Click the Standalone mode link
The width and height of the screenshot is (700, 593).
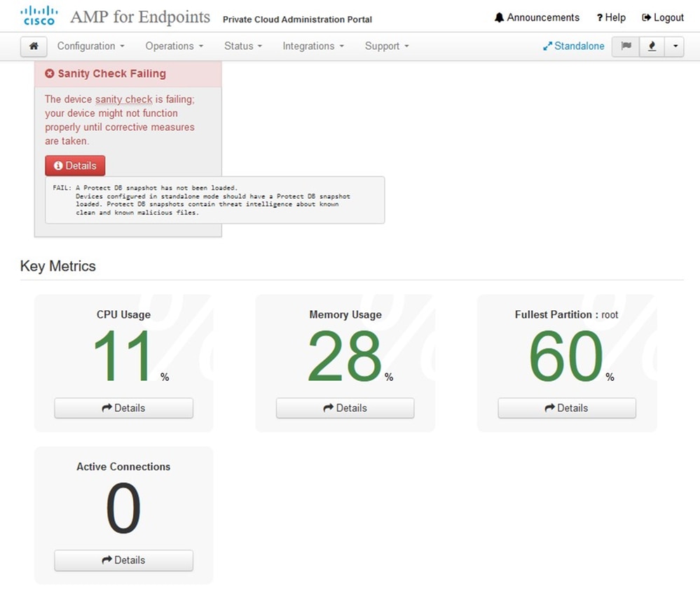coord(574,46)
